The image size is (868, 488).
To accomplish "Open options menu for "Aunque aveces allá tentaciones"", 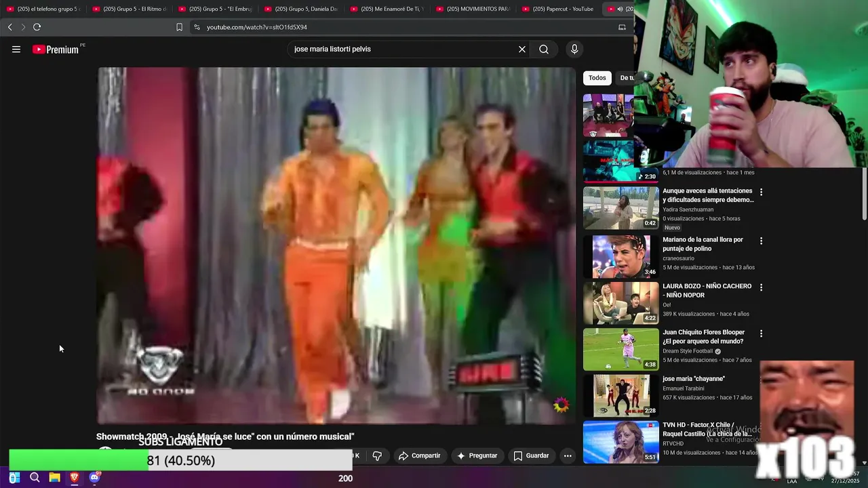I will click(761, 192).
